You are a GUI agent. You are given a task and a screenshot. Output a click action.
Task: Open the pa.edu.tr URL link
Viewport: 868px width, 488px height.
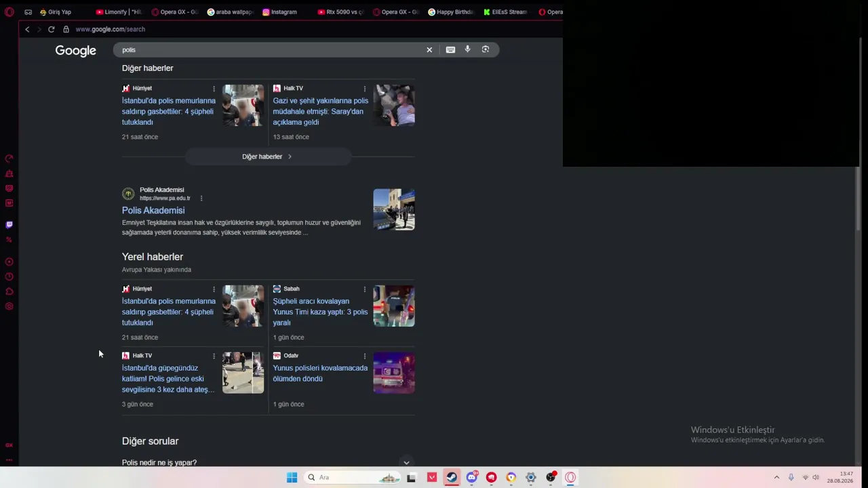(165, 198)
